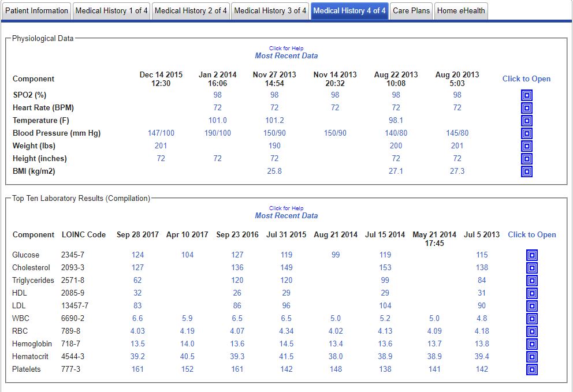Click cholesterol value 149

tap(286, 267)
